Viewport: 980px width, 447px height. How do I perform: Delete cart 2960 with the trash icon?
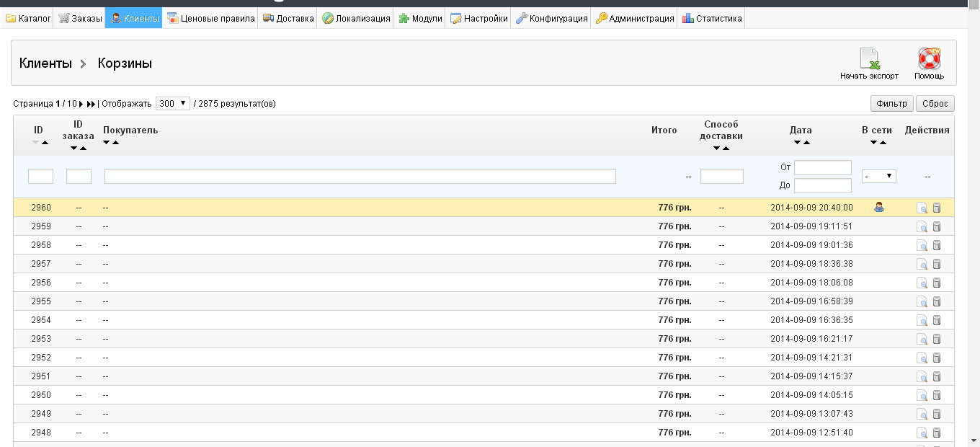[x=937, y=208]
